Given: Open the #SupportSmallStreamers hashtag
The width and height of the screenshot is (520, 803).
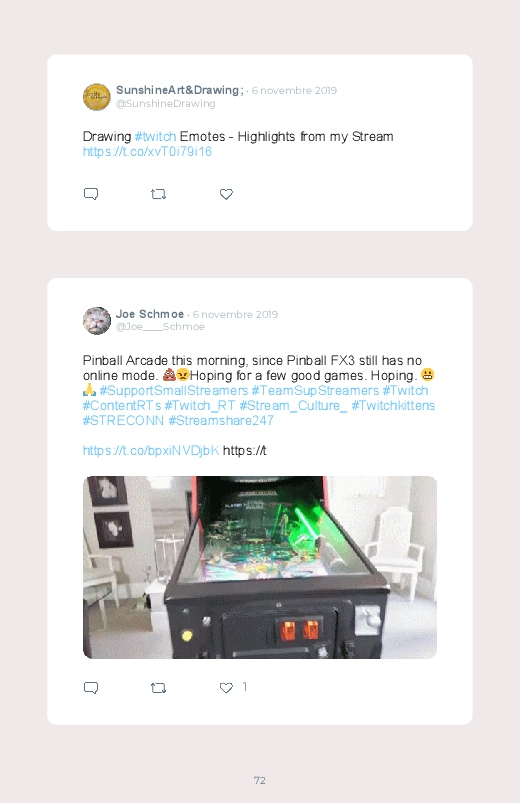Looking at the screenshot, I should point(174,391).
